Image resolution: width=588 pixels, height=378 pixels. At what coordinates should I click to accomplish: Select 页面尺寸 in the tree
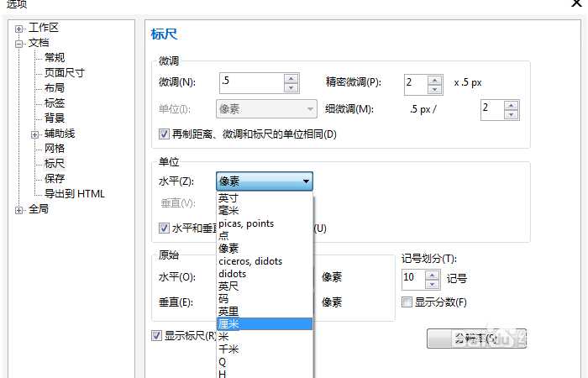(x=64, y=73)
